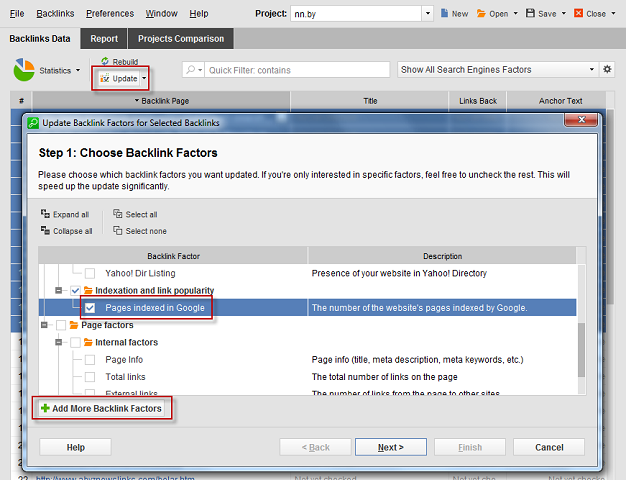Click the Save disk icon
Image resolution: width=626 pixels, height=480 pixels.
pyautogui.click(x=530, y=13)
